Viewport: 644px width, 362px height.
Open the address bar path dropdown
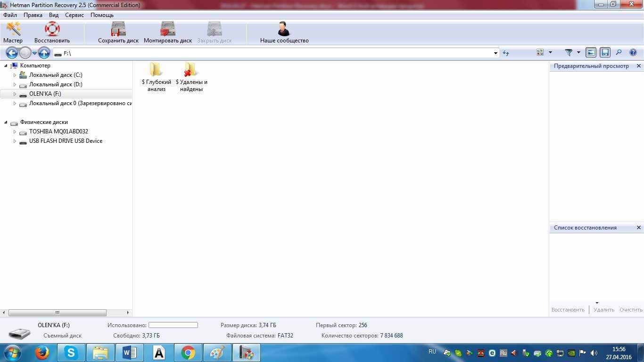tap(495, 53)
